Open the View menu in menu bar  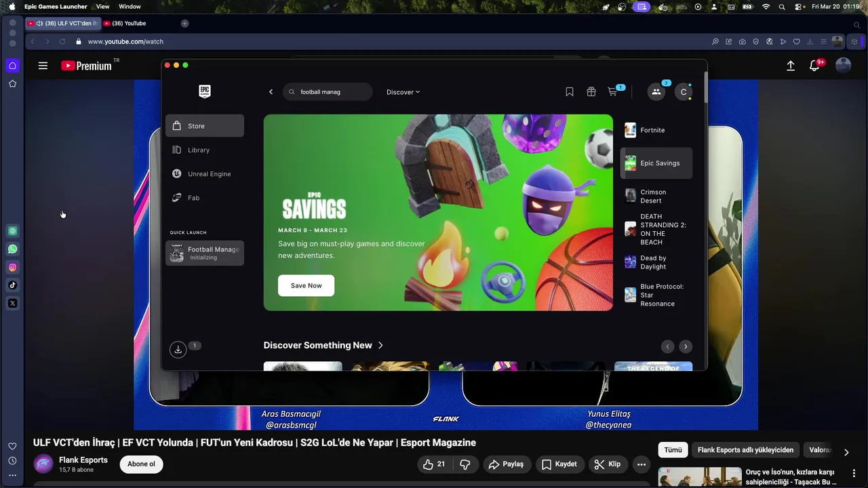[x=102, y=6]
